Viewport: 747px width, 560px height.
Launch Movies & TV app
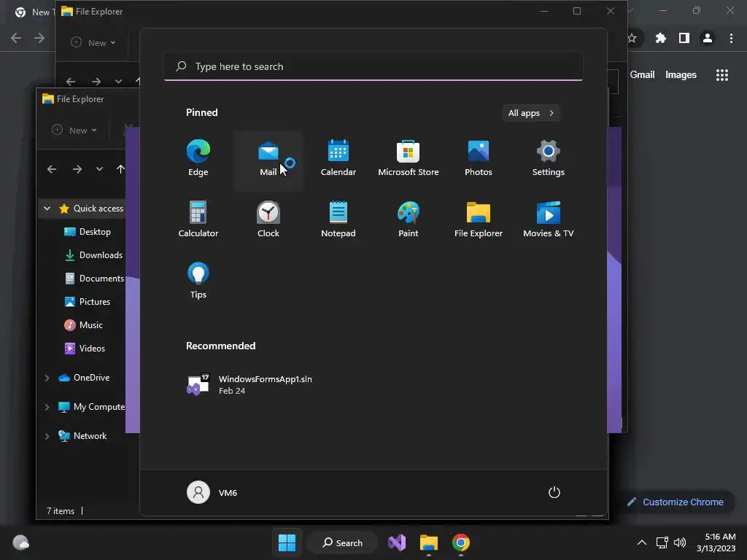tap(549, 219)
